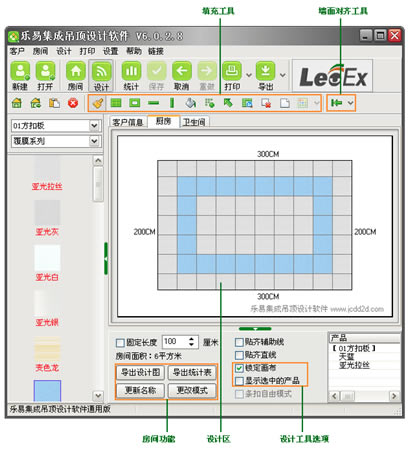Select the green arrow pointer tool
This screenshot has width=409, height=450.
[228, 103]
